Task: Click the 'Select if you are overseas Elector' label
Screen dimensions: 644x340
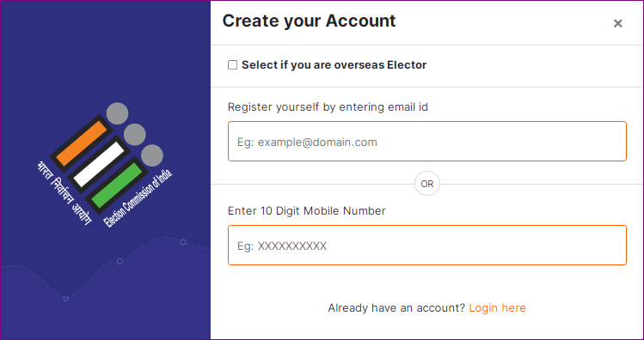Action: pos(334,64)
